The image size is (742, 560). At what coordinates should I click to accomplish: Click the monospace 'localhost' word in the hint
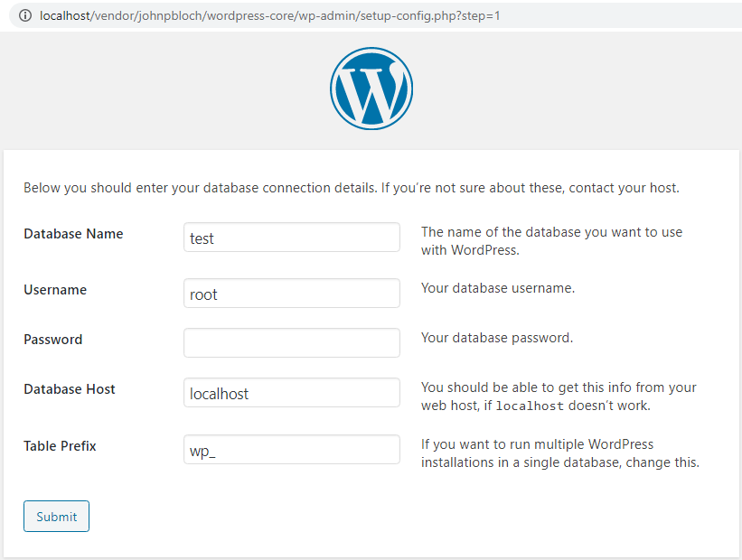530,406
